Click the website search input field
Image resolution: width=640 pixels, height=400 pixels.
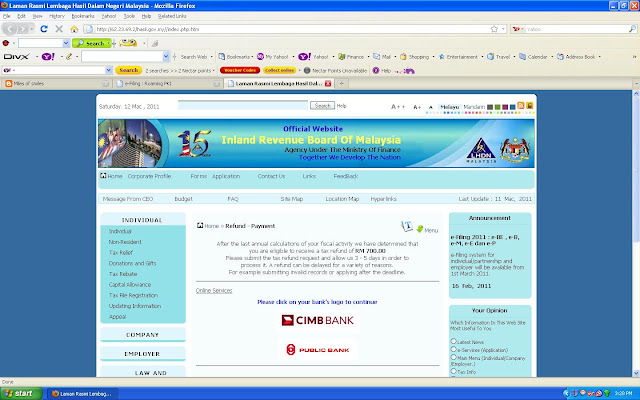(x=243, y=105)
